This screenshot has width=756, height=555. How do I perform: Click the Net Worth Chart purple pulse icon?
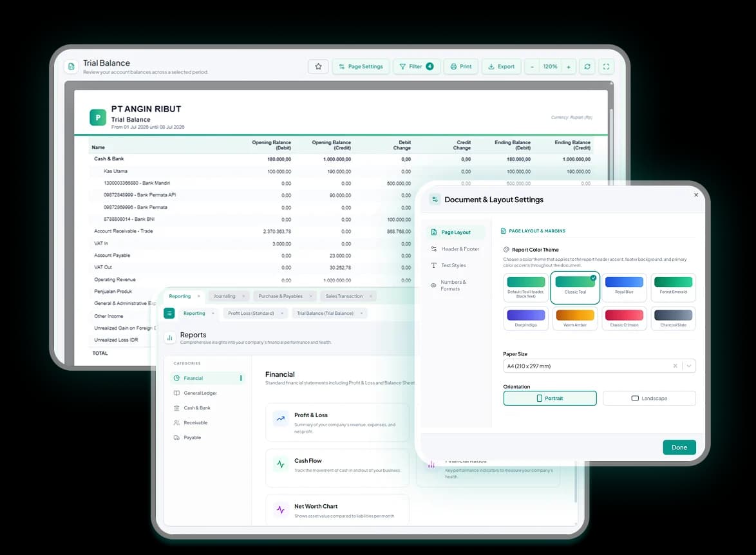[x=281, y=510]
